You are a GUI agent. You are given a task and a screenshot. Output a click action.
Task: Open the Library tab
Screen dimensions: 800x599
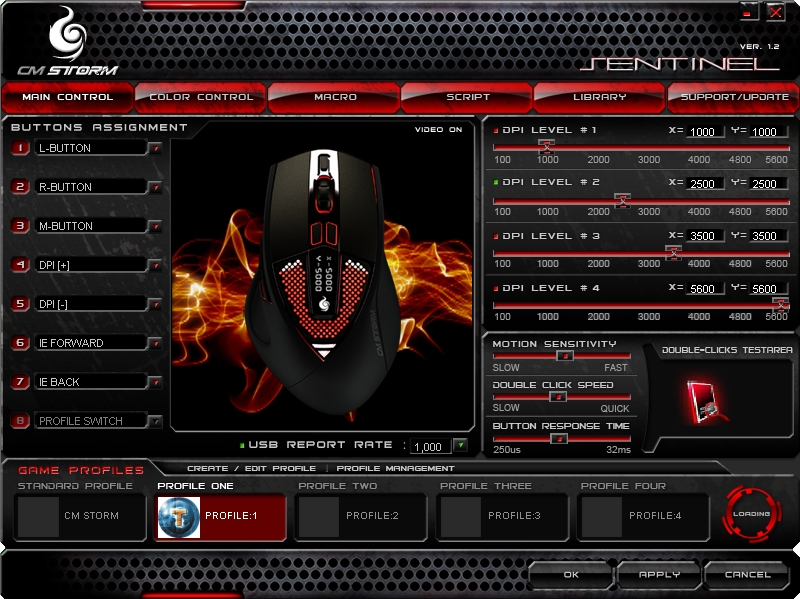pyautogui.click(x=599, y=97)
